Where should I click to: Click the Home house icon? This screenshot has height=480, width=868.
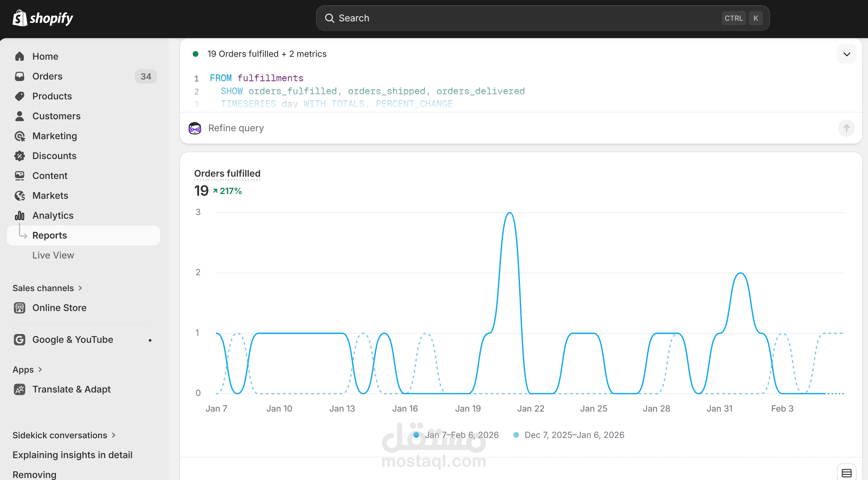[x=20, y=56]
